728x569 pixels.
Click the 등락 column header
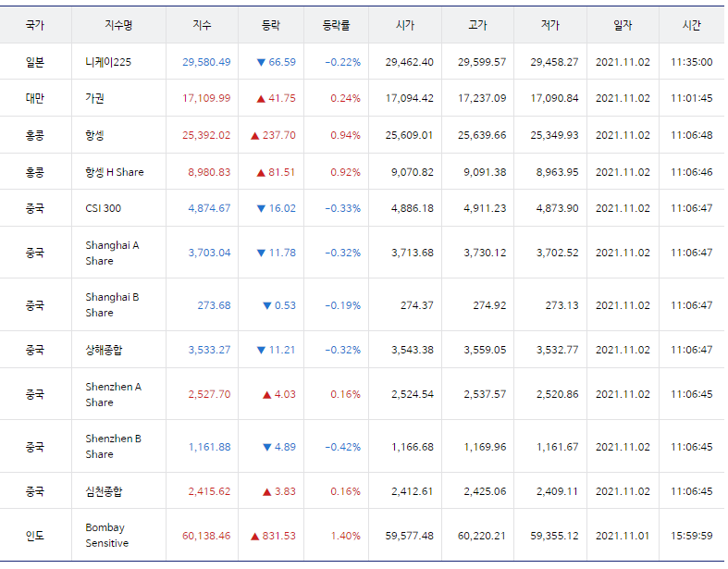[271, 25]
